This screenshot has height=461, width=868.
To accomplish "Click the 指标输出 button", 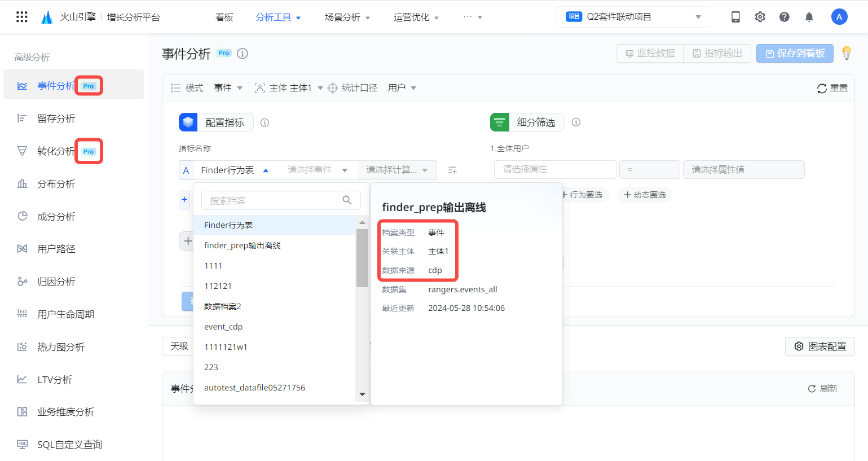I will [717, 53].
